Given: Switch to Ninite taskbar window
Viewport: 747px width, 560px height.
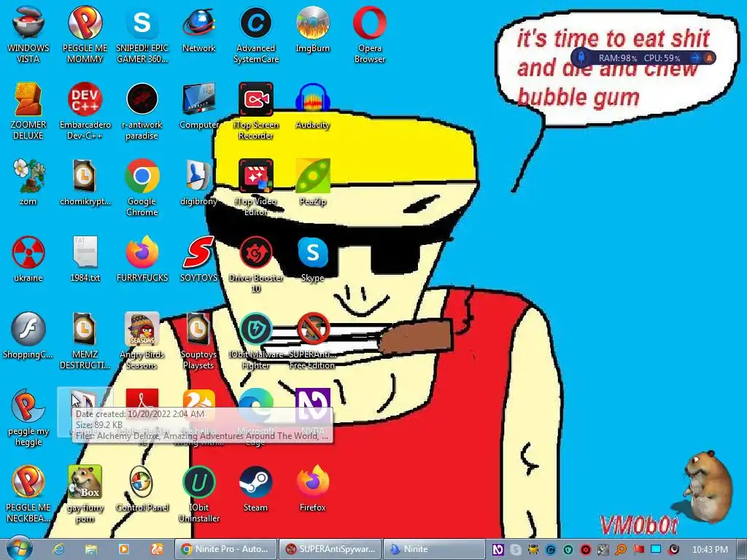Looking at the screenshot, I should pos(434,549).
